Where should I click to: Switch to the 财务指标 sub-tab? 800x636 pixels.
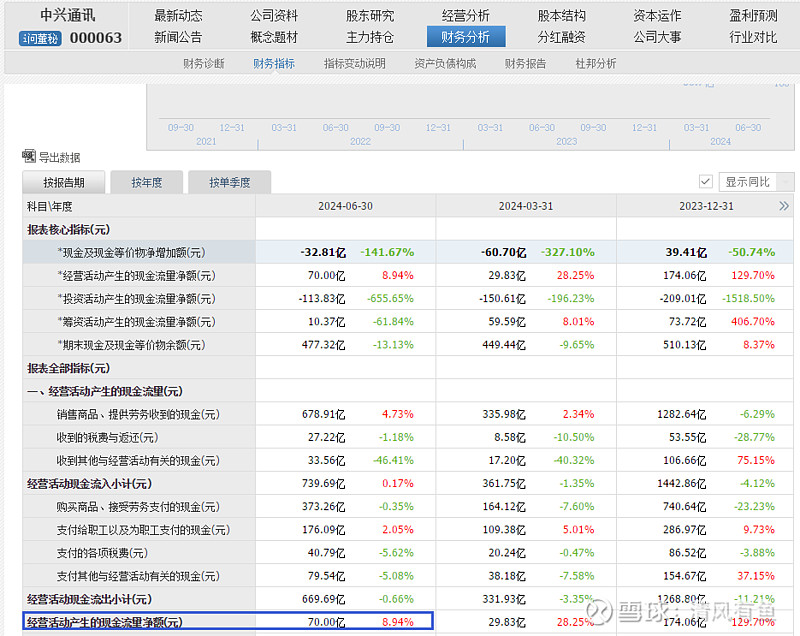click(274, 64)
